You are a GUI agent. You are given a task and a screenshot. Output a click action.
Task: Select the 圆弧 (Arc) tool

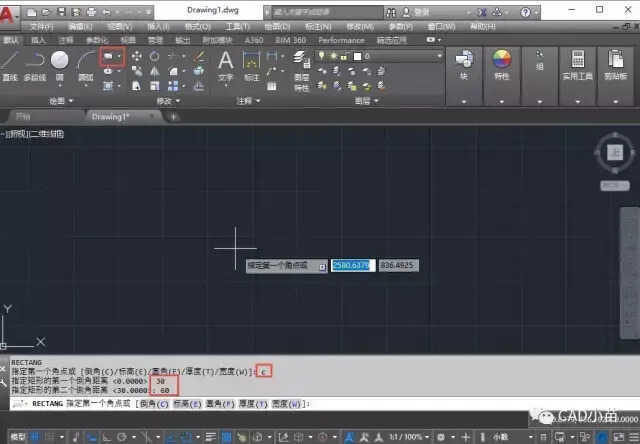tap(85, 65)
